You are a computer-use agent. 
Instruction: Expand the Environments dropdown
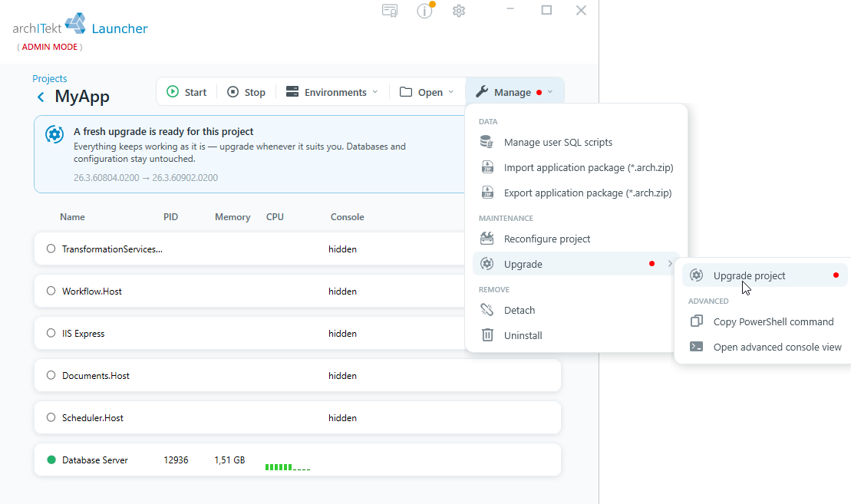(331, 92)
